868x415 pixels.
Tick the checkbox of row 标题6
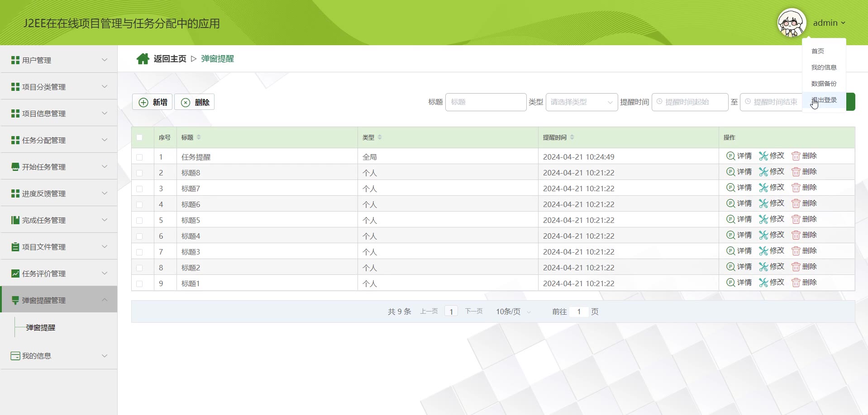[139, 205]
